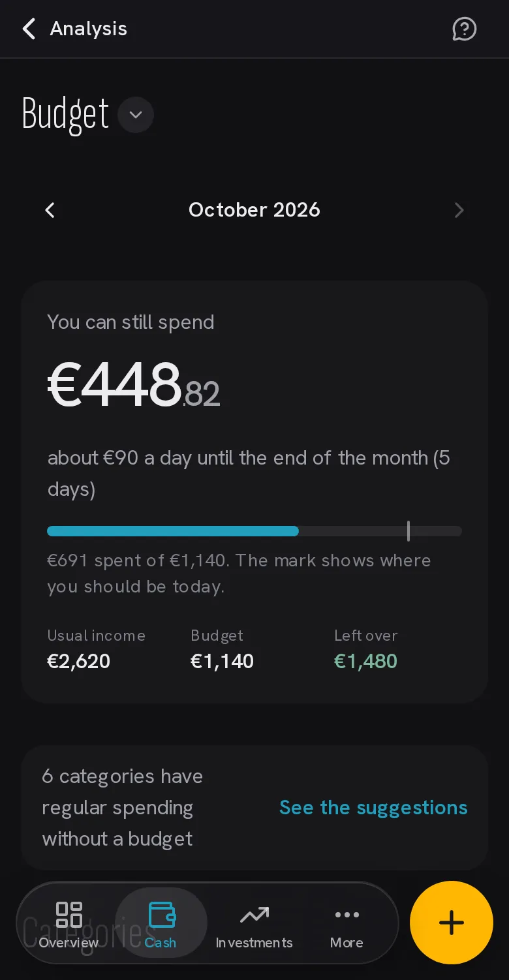Switch to the Investments trend icon tab
The width and height of the screenshot is (509, 980).
click(x=254, y=925)
